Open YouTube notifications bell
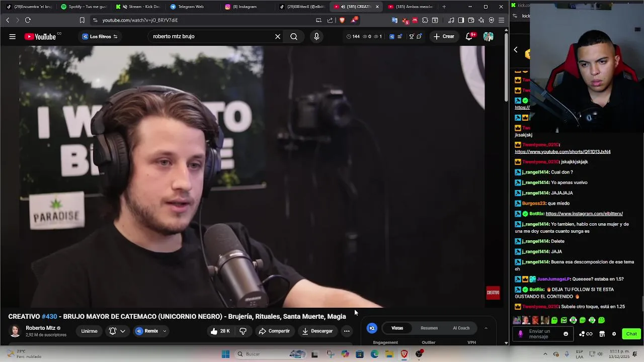This screenshot has width=644, height=362. point(469,36)
